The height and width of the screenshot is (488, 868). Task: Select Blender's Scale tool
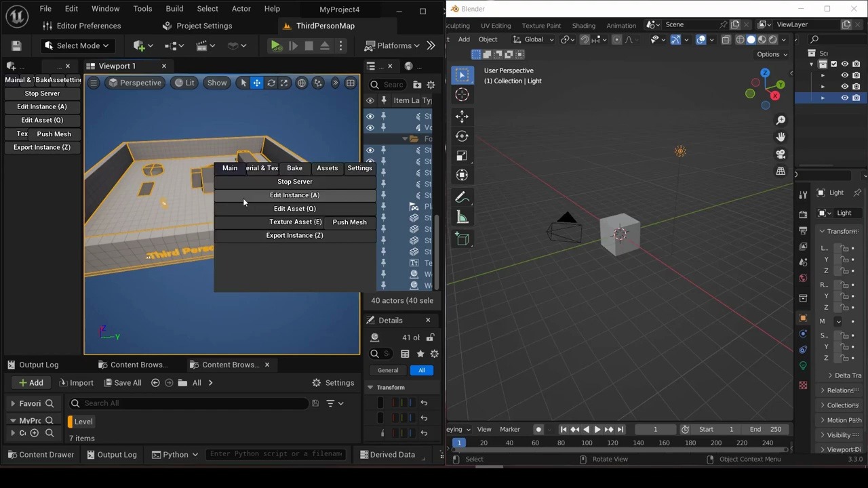(x=462, y=155)
